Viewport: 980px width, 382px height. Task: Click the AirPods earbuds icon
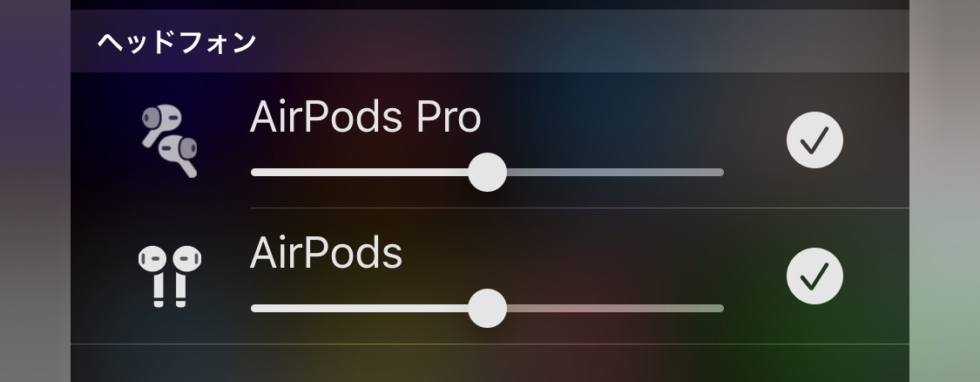click(169, 276)
